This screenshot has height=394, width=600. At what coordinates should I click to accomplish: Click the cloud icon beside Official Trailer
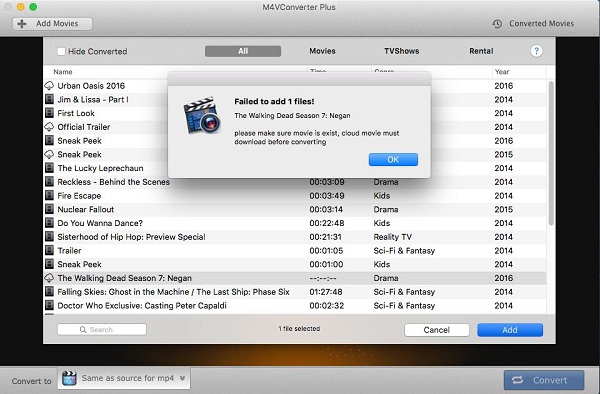tap(49, 127)
